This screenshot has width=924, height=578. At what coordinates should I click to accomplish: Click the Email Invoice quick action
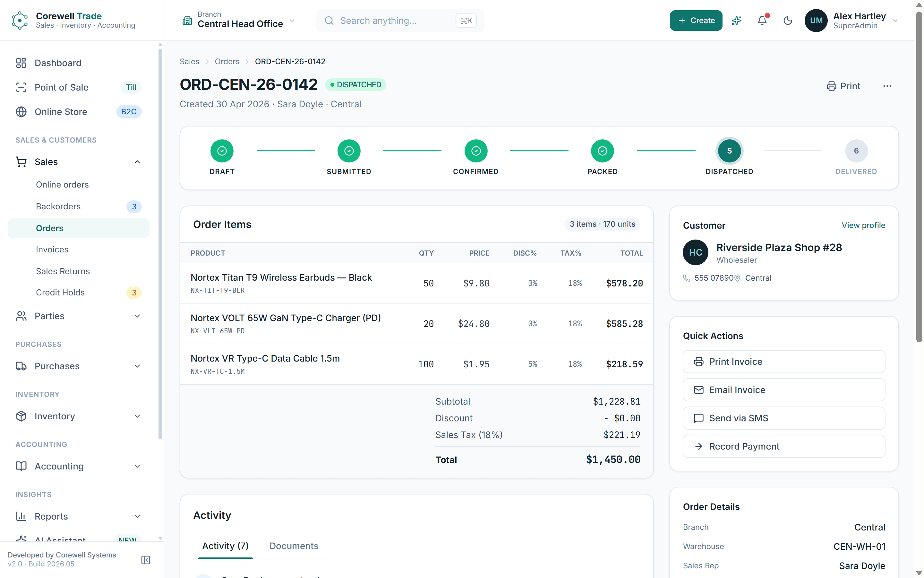point(783,390)
